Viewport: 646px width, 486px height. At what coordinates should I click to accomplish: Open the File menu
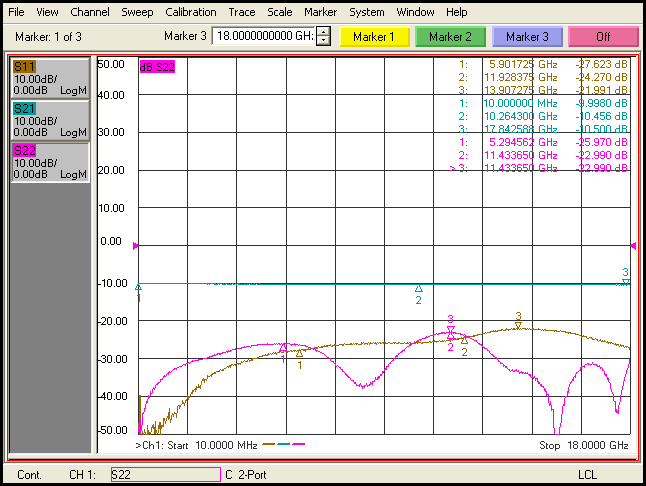point(16,12)
